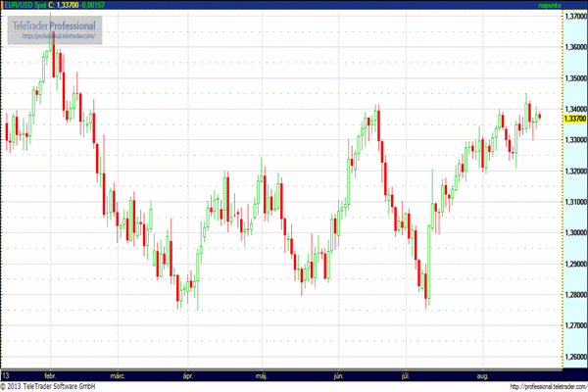Screen dimensions: 588x392
Task: Click the '13' year label on the time axis
Action: pos(7,375)
